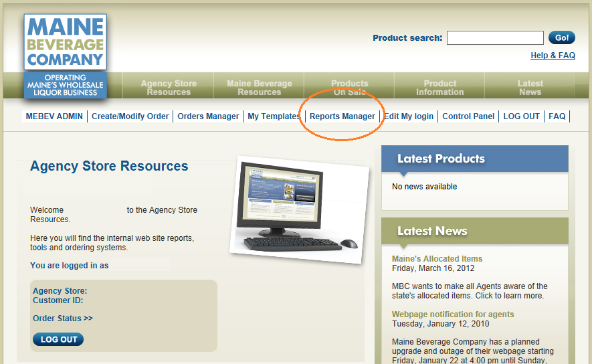Click the 'Product search:' label
This screenshot has height=364, width=592.
[x=407, y=37]
